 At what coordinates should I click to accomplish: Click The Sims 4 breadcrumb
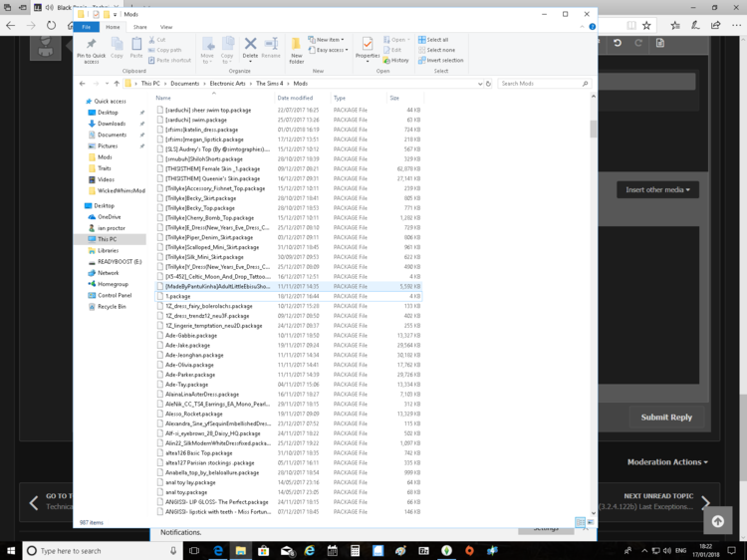[x=270, y=84]
